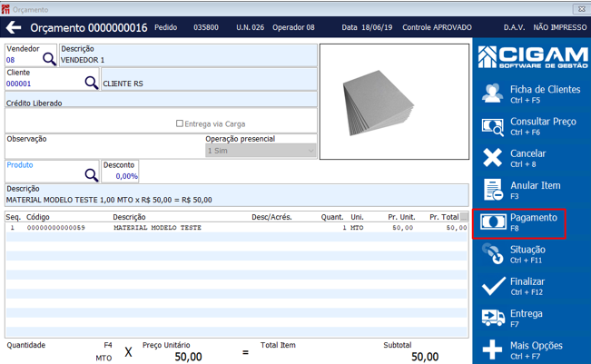
Task: Click the Produto search magnifier icon
Action: point(92,175)
